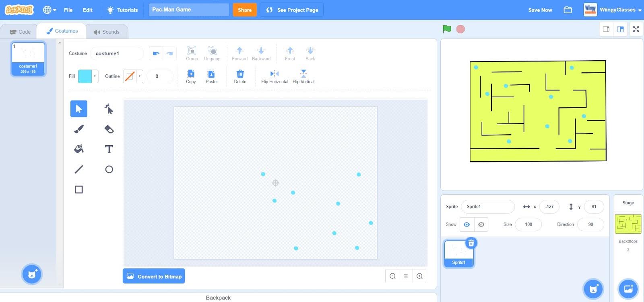
Task: Select the Text tool
Action: click(x=109, y=149)
